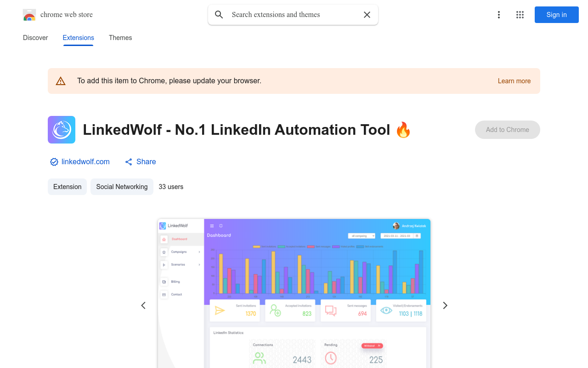Click the search magnifier icon
Screen dimensions: 588x368
[x=219, y=15]
